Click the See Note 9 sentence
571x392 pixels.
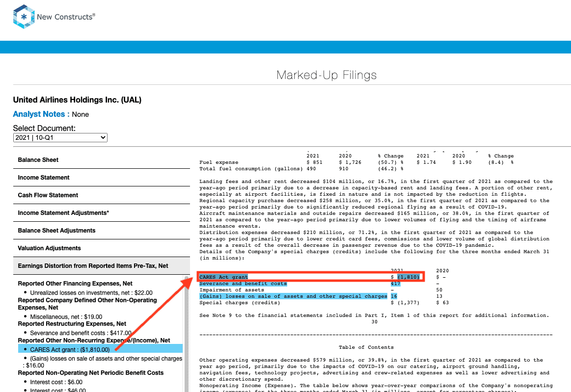click(374, 315)
